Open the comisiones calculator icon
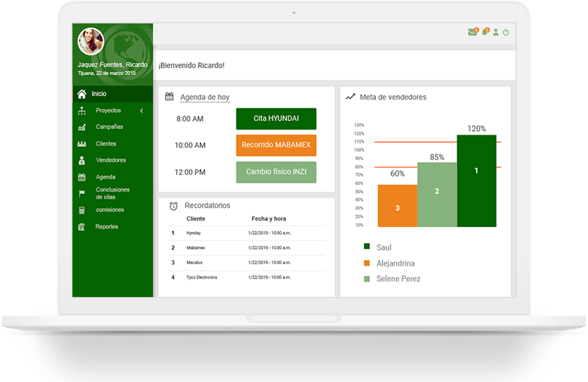Screen dimensions: 588x382 [x=82, y=210]
